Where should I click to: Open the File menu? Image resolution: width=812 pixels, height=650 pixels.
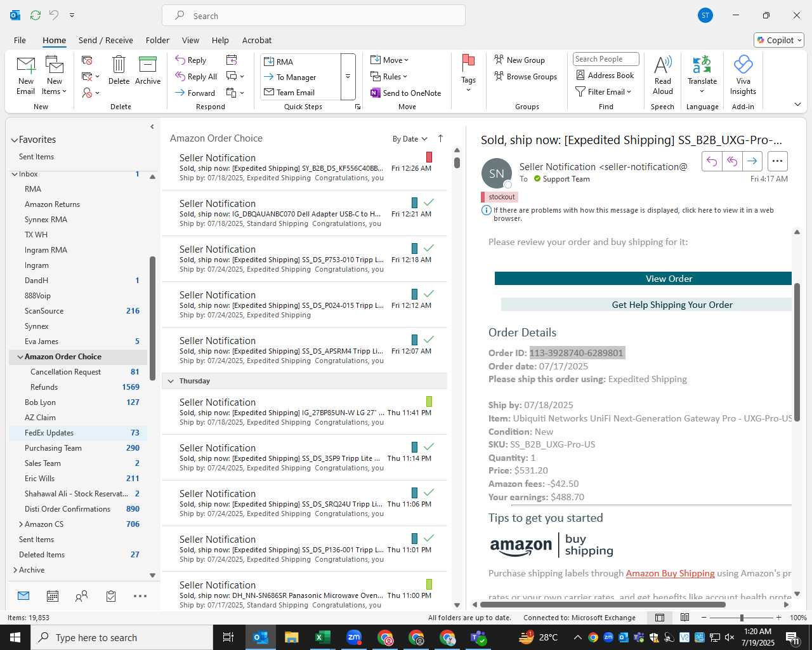coord(20,40)
